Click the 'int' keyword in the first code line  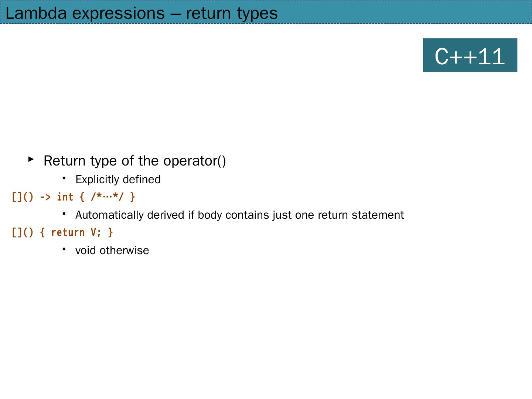point(65,197)
